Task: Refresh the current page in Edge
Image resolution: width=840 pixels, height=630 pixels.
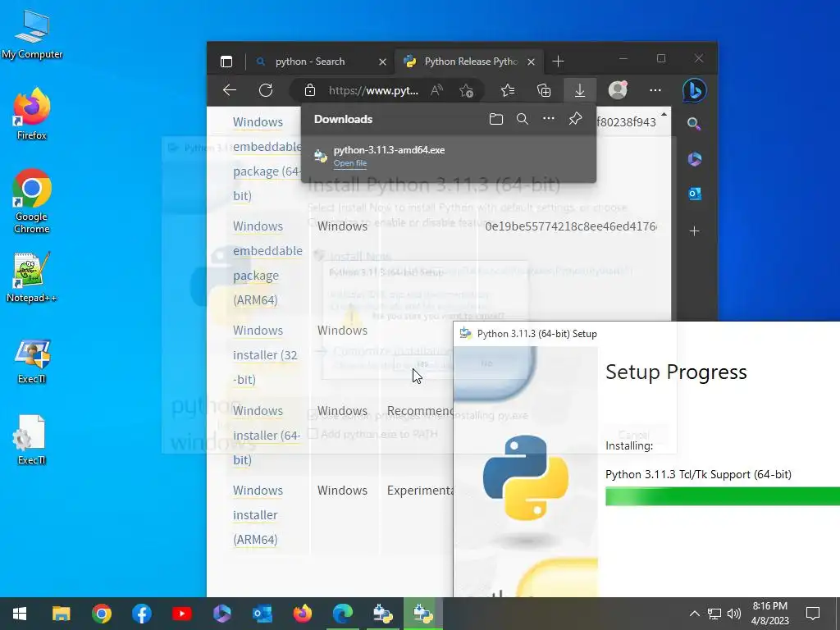Action: [x=266, y=90]
